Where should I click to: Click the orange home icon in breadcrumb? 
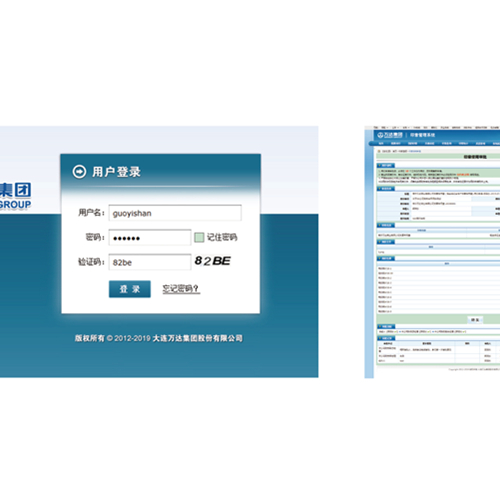379,151
